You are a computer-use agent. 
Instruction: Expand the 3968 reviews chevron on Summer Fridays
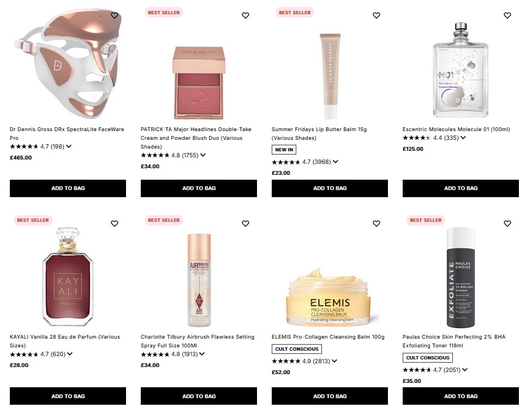coord(334,162)
